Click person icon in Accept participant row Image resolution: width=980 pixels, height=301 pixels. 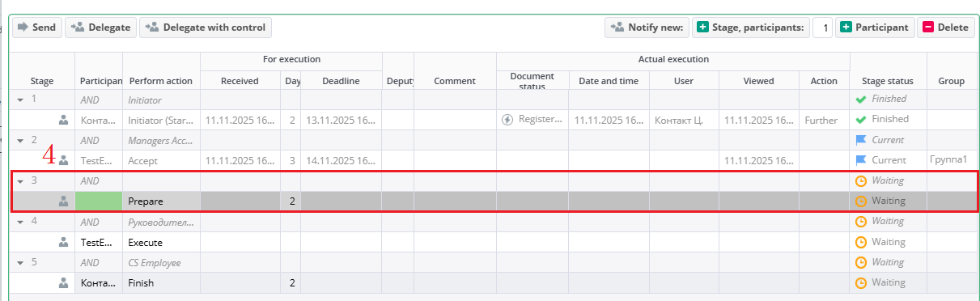(63, 160)
